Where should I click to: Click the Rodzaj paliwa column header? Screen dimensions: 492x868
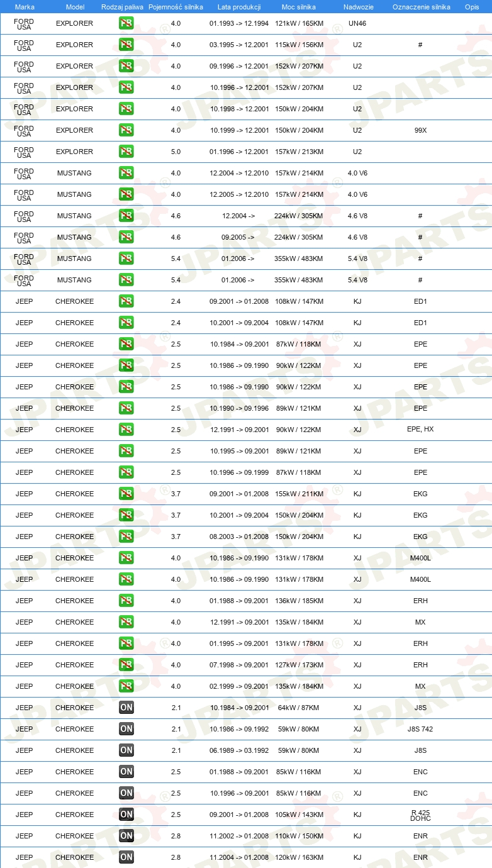pyautogui.click(x=122, y=7)
